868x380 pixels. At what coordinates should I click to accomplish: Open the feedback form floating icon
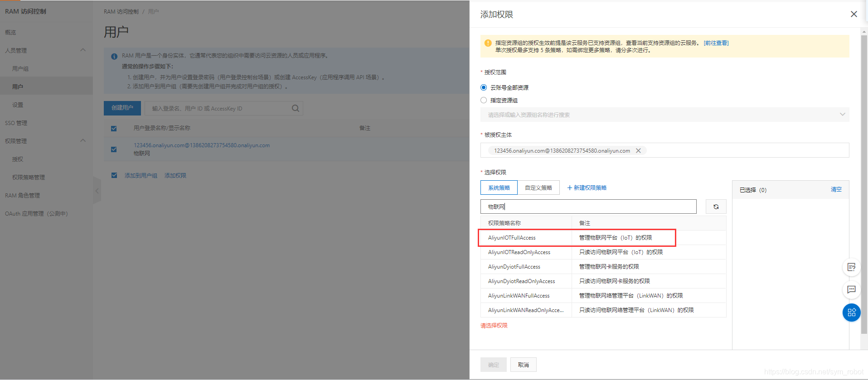coord(851,267)
